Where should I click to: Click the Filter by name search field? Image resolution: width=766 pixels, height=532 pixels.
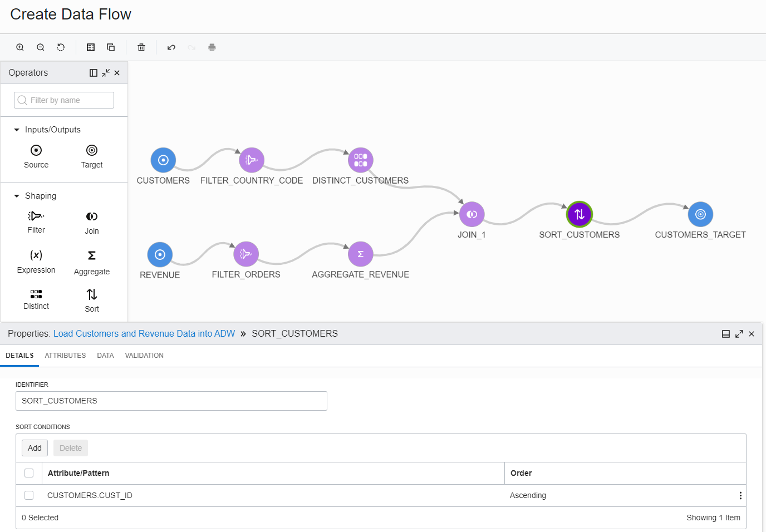point(63,100)
